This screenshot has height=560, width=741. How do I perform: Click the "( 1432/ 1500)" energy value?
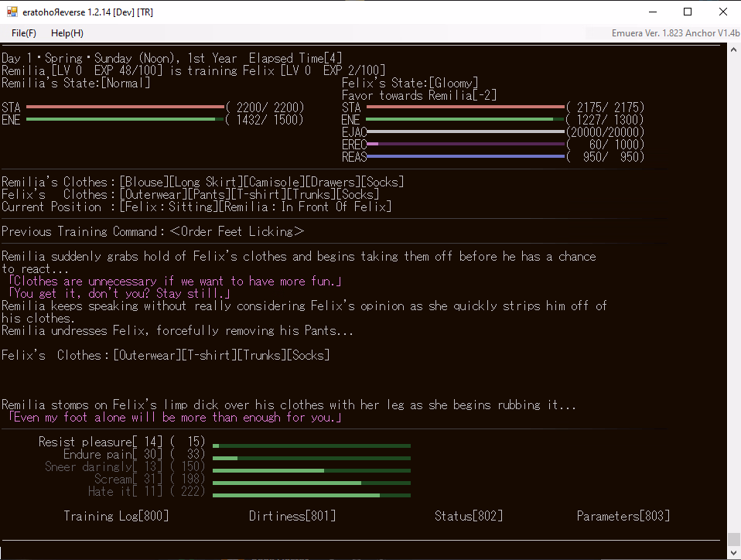pos(265,120)
